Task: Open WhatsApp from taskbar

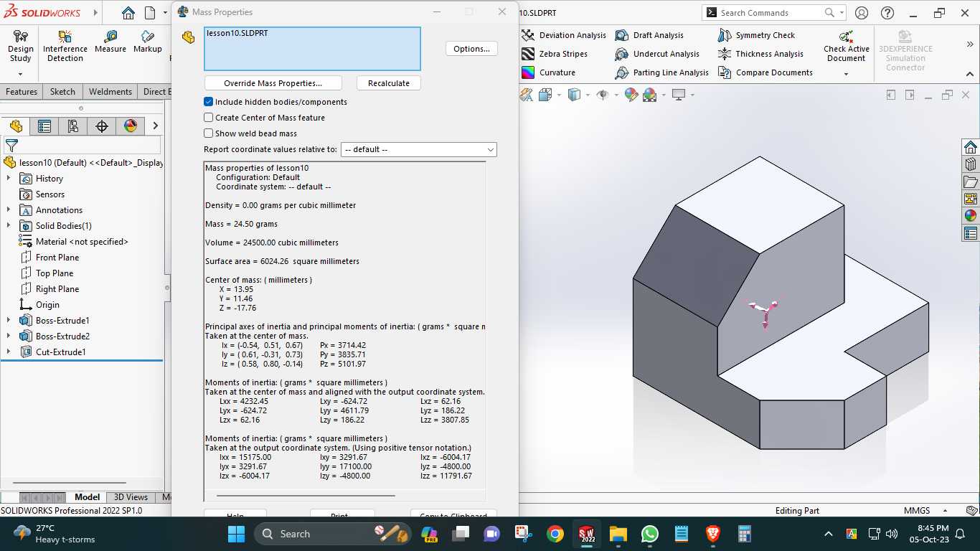Action: tap(650, 534)
